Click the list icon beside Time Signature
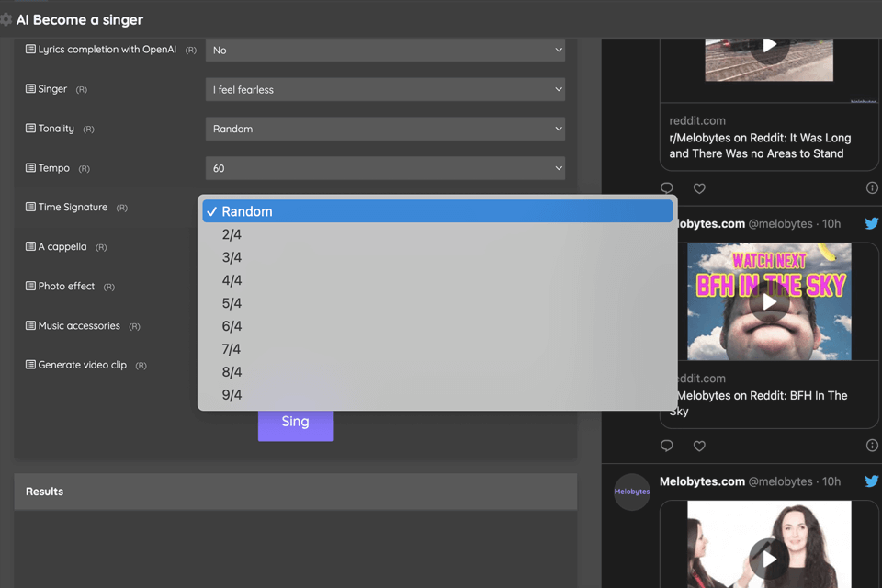The width and height of the screenshot is (882, 588). 30,207
